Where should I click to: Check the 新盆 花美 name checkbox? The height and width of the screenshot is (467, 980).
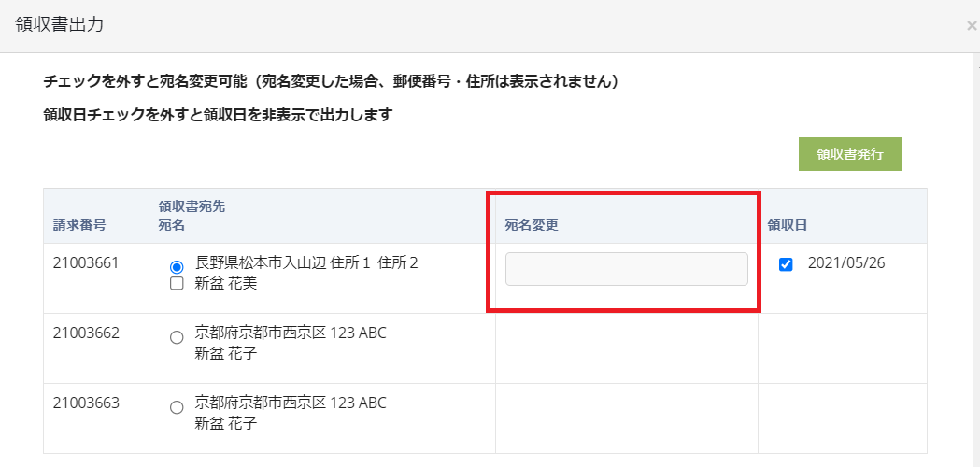pyautogui.click(x=177, y=284)
